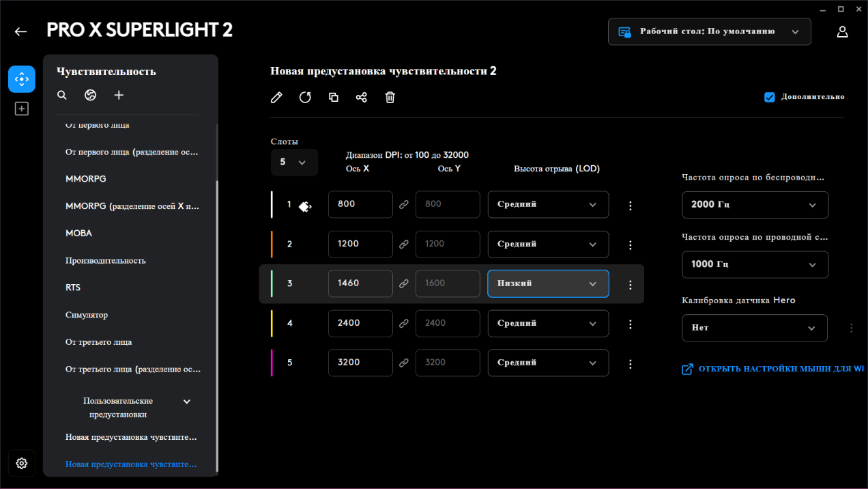868x489 pixels.
Task: Click the X-axis DPI field showing 1460
Action: (x=360, y=283)
